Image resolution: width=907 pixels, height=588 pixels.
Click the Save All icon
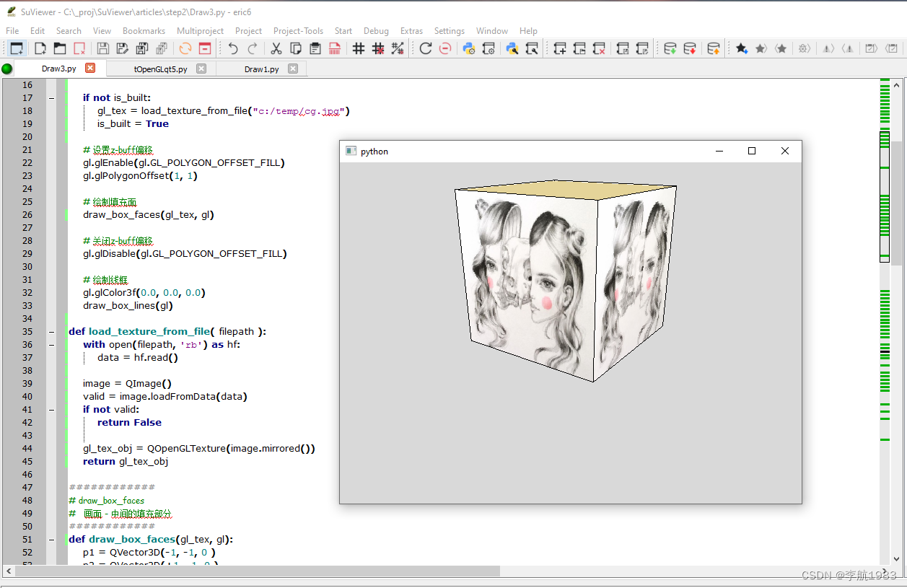pyautogui.click(x=142, y=48)
